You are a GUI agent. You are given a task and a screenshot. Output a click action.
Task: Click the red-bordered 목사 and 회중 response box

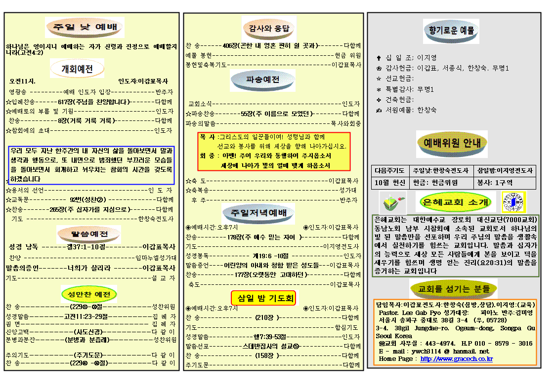(x=274, y=151)
